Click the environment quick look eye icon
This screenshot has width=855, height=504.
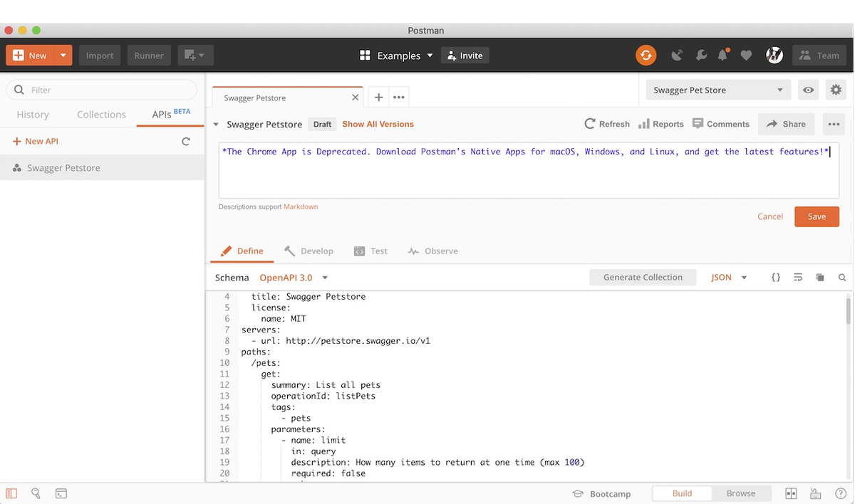click(808, 90)
